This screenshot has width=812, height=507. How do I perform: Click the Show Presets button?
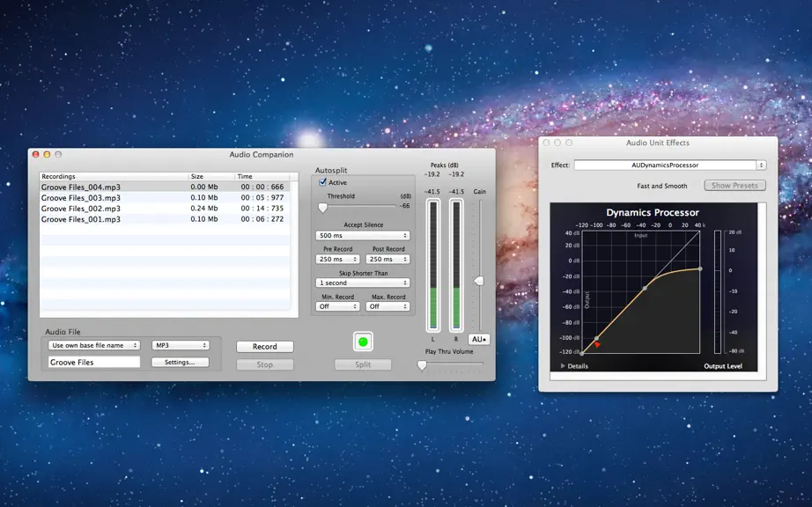coord(734,185)
